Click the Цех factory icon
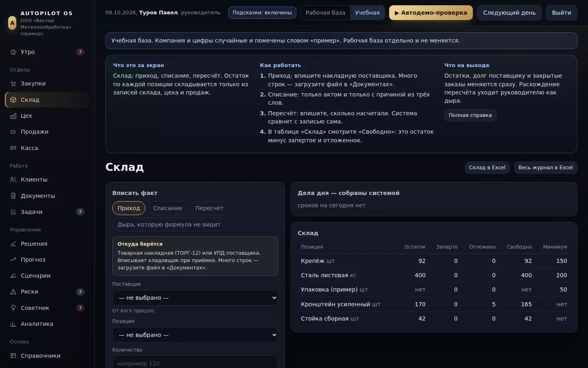 click(x=13, y=116)
